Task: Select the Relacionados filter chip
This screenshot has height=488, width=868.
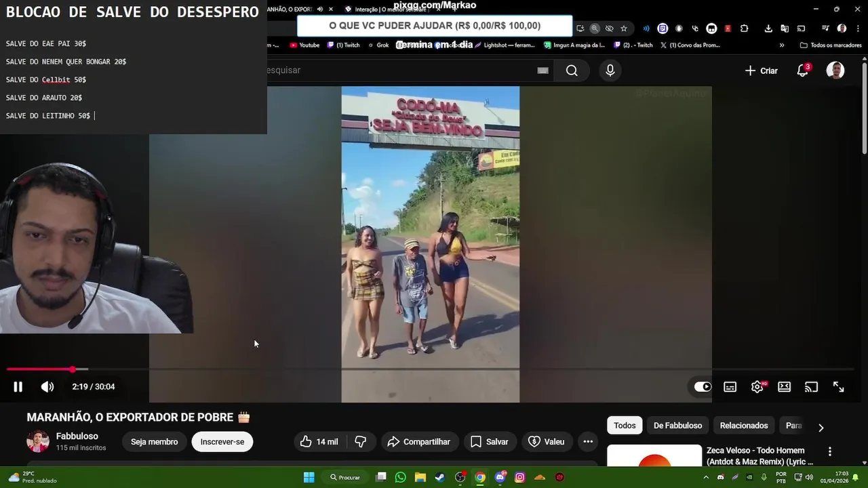Action: (x=744, y=426)
